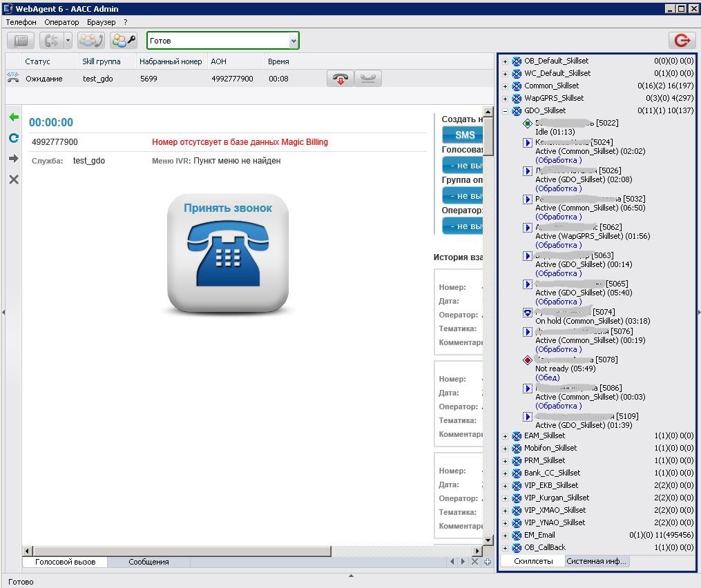Click the Статус column header
The image size is (701, 588).
tap(50, 61)
